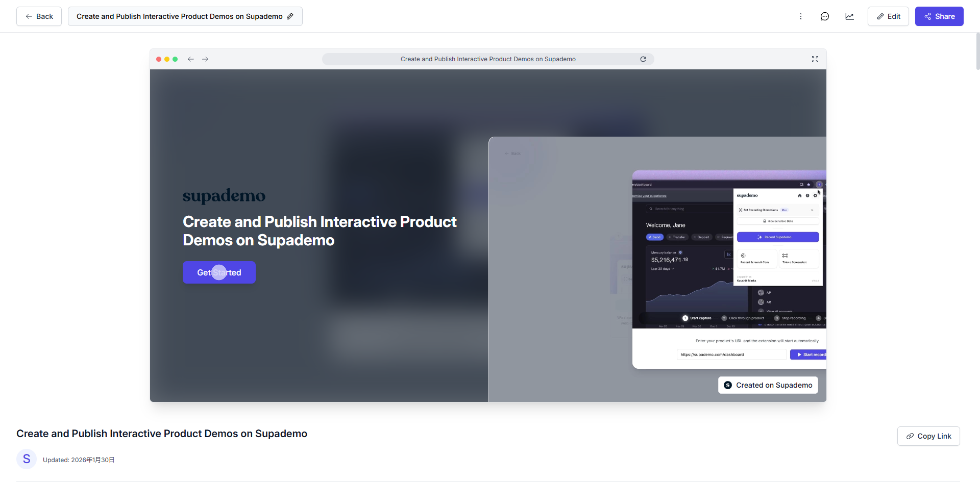Click the page vertical scrollbar
This screenshot has height=482, width=980.
click(977, 51)
